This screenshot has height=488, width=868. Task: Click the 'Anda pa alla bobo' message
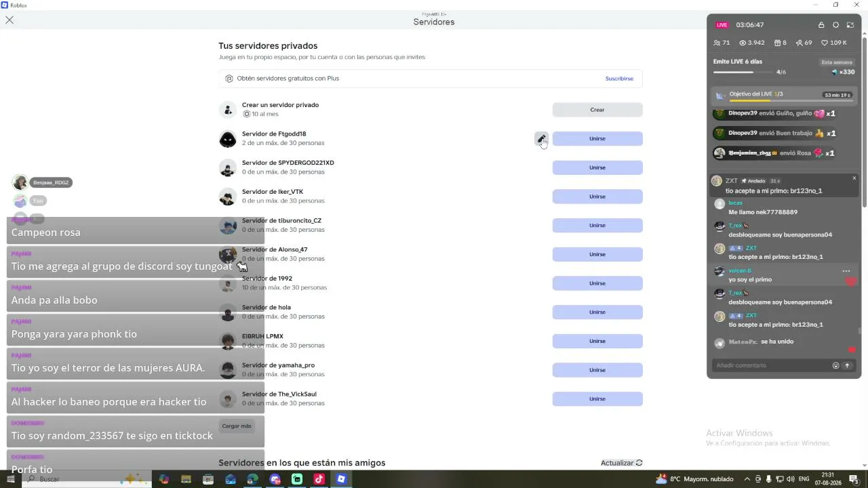(x=54, y=300)
